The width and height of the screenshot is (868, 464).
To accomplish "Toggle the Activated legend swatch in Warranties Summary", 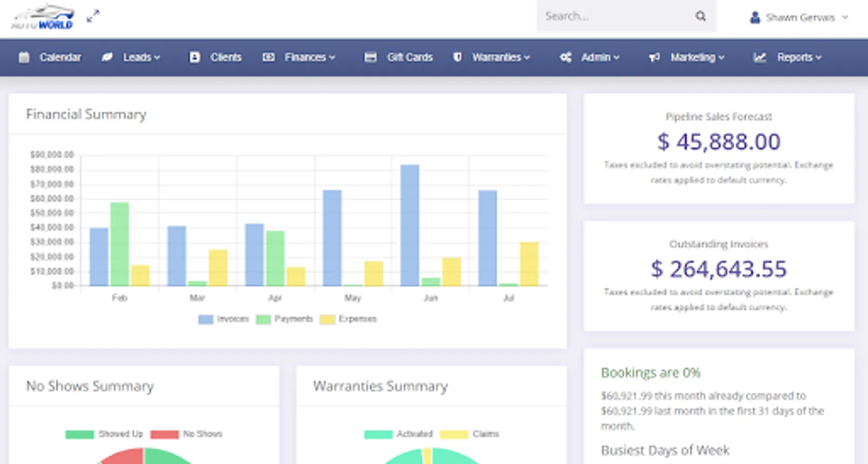I will pos(378,434).
